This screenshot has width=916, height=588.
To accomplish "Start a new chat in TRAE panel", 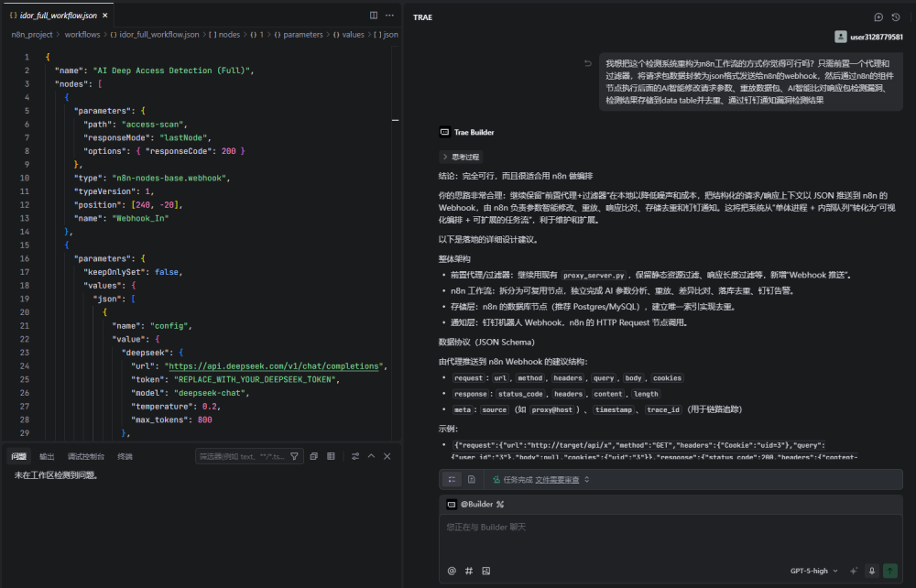I will tap(878, 16).
